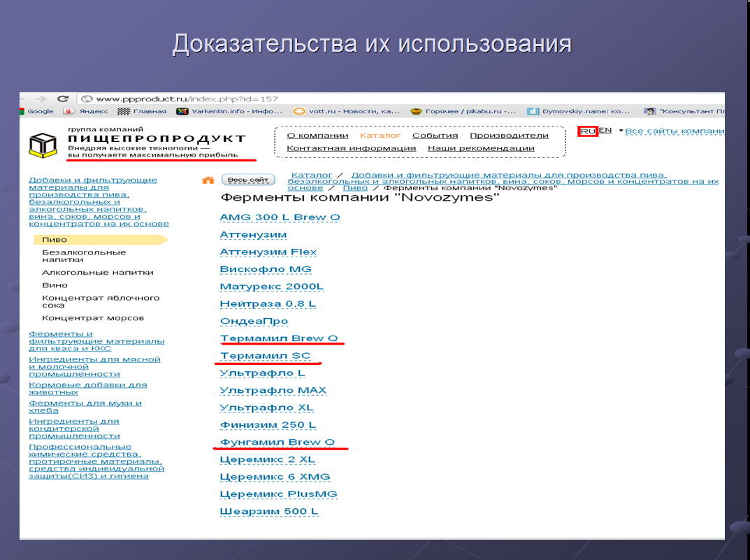
Task: Open the Церемикс 6 XMG product link
Action: [x=275, y=477]
